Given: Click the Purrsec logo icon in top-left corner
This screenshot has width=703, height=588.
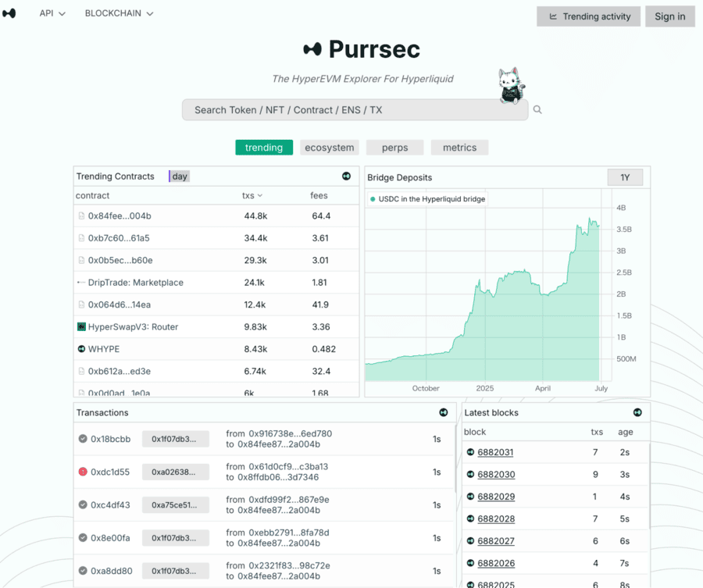Looking at the screenshot, I should tap(9, 13).
